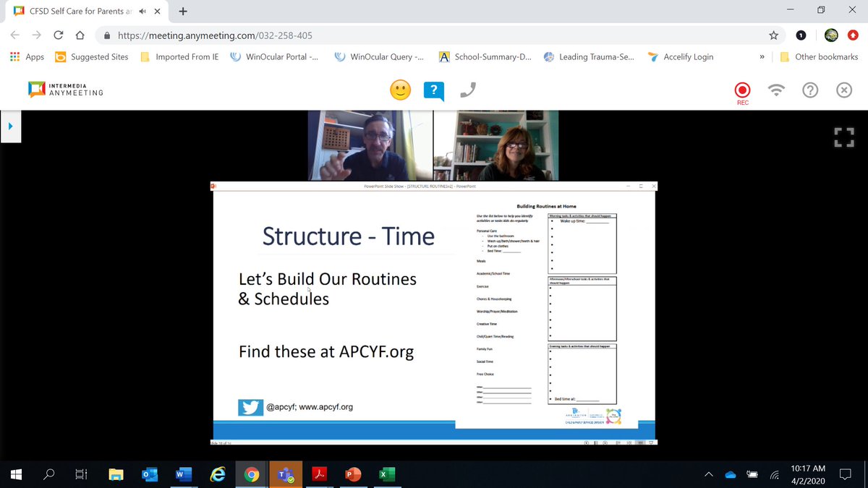This screenshot has width=868, height=488.
Task: Open the WinOcular Portal bookmark
Action: pos(275,56)
